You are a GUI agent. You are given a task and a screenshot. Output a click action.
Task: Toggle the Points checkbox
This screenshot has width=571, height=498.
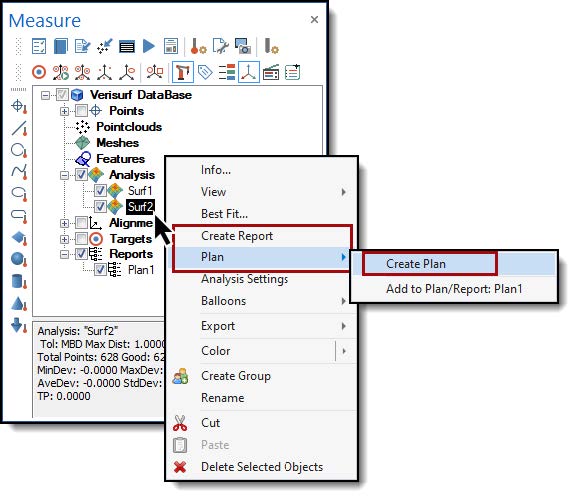pyautogui.click(x=81, y=111)
